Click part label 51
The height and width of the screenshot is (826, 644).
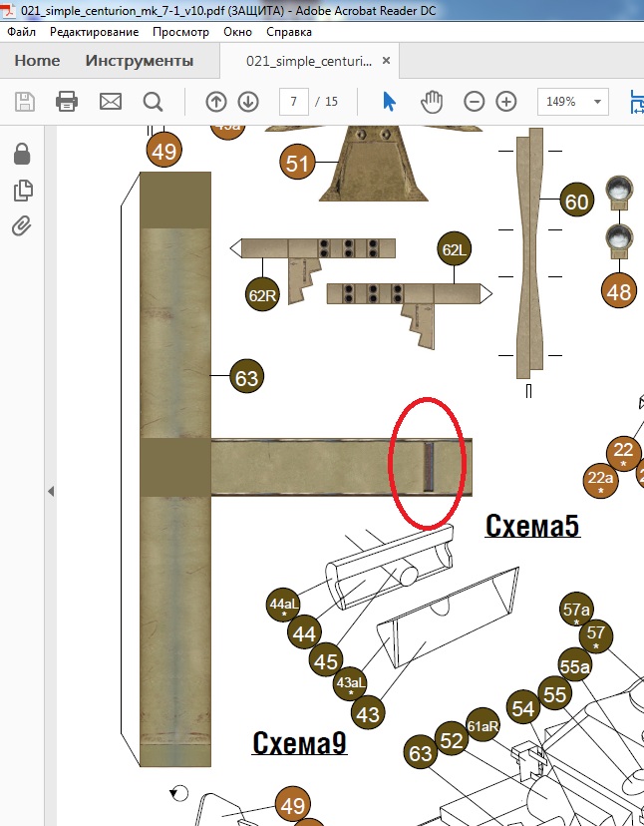pyautogui.click(x=297, y=162)
